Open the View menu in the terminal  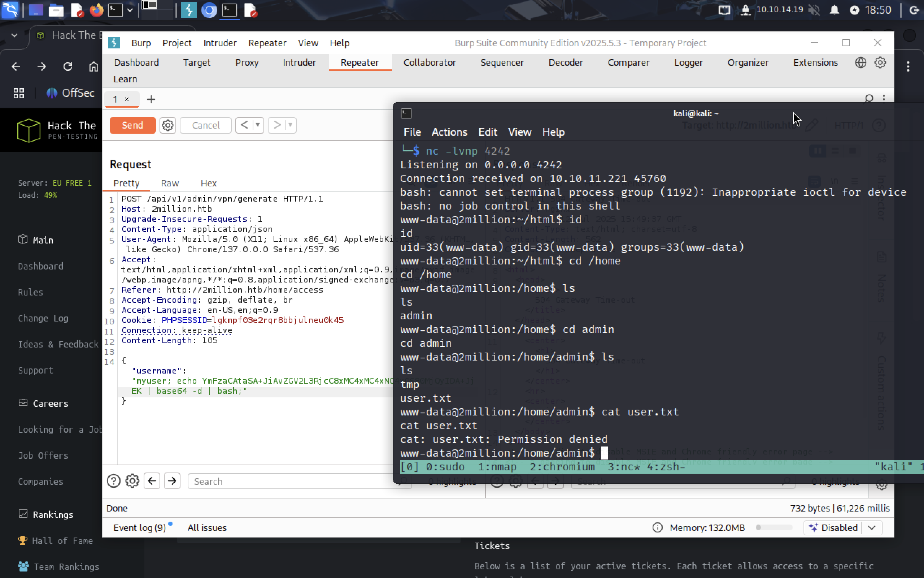point(519,132)
